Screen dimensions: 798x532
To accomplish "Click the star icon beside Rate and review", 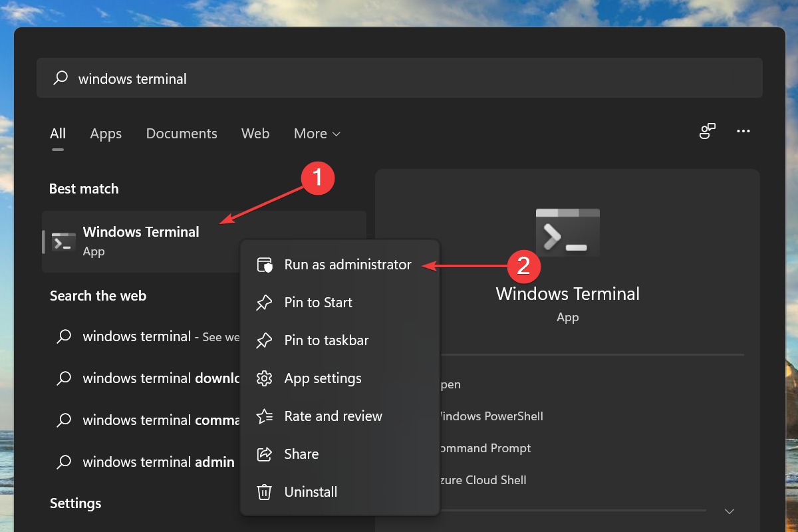I will click(264, 416).
